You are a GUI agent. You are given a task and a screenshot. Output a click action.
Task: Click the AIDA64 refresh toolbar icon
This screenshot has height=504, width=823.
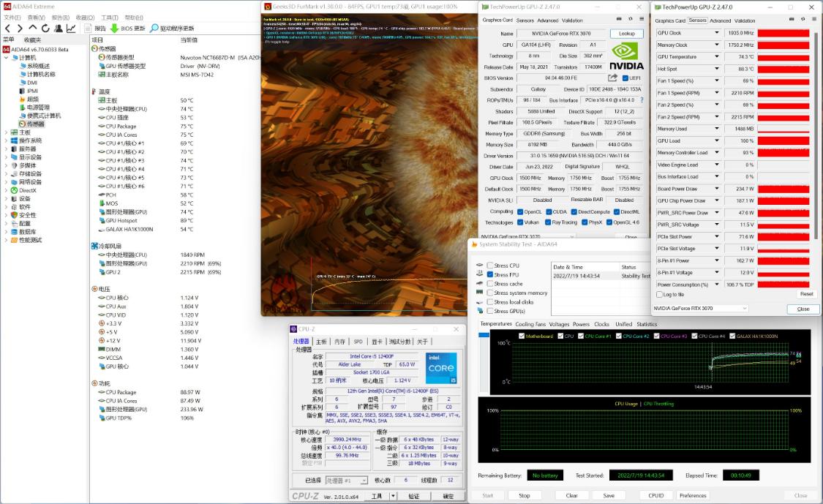point(45,29)
